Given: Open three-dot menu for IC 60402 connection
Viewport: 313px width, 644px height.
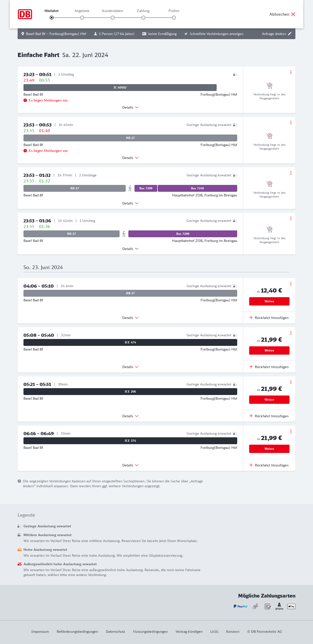Looking at the screenshot, I should click(291, 72).
